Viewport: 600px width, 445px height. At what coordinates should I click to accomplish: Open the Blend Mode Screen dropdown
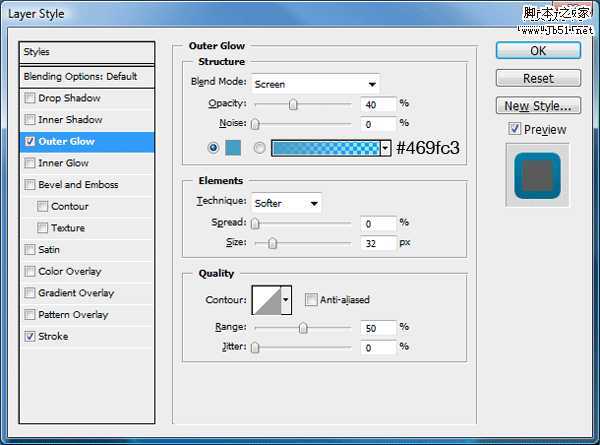coord(316,84)
